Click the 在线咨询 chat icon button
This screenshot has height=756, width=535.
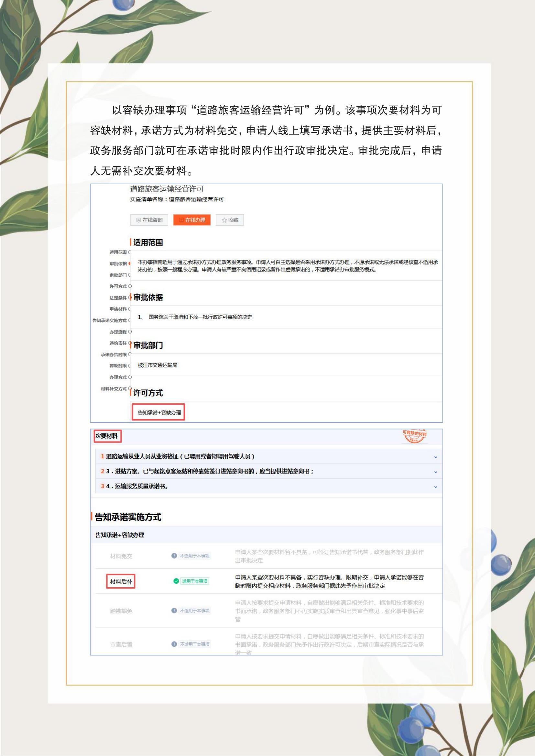click(x=139, y=220)
